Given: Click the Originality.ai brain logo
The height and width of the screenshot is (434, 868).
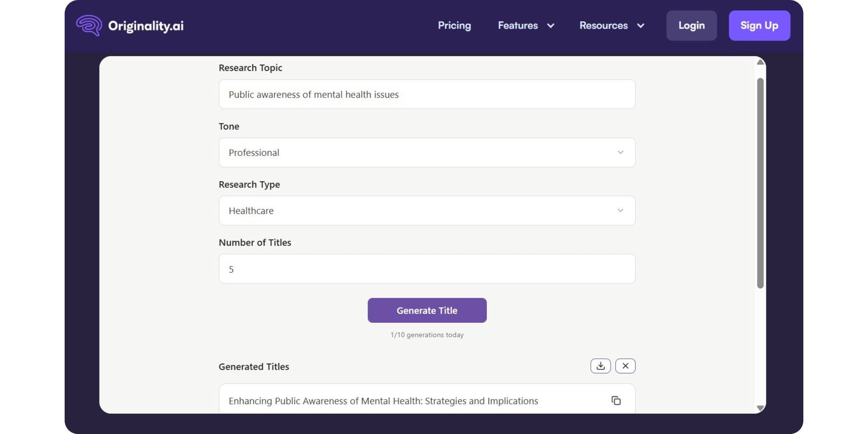Looking at the screenshot, I should pyautogui.click(x=89, y=25).
